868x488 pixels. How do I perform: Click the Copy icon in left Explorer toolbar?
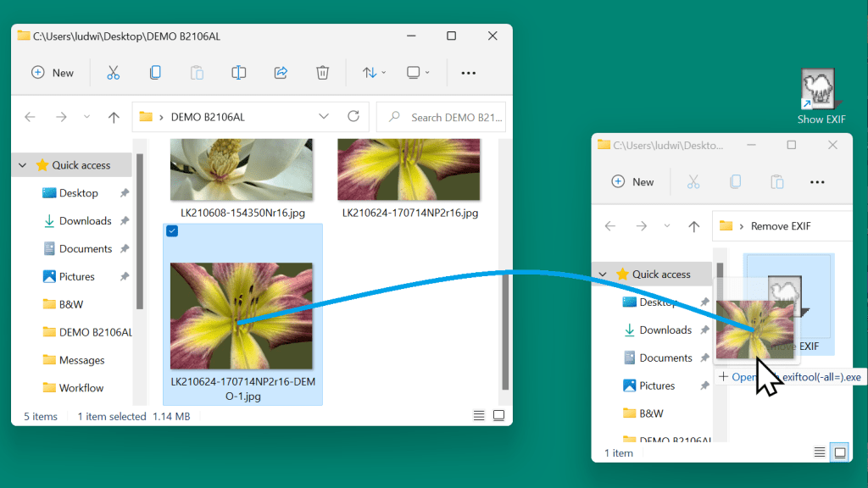(x=155, y=73)
